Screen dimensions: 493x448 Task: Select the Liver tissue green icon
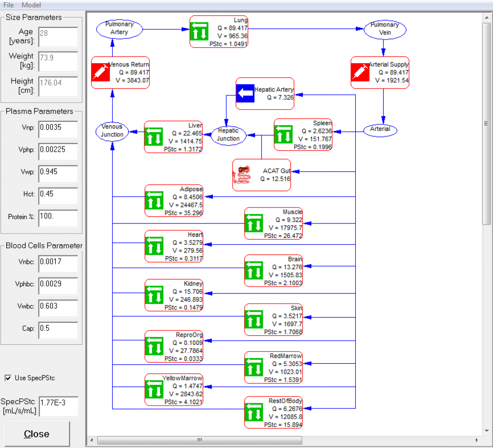pyautogui.click(x=154, y=137)
